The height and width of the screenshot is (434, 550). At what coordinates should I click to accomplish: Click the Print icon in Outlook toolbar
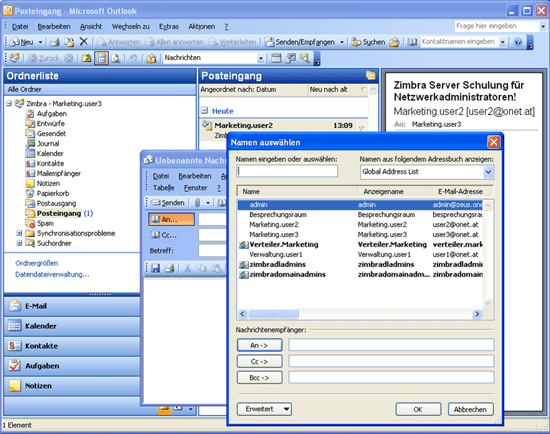[x=55, y=42]
